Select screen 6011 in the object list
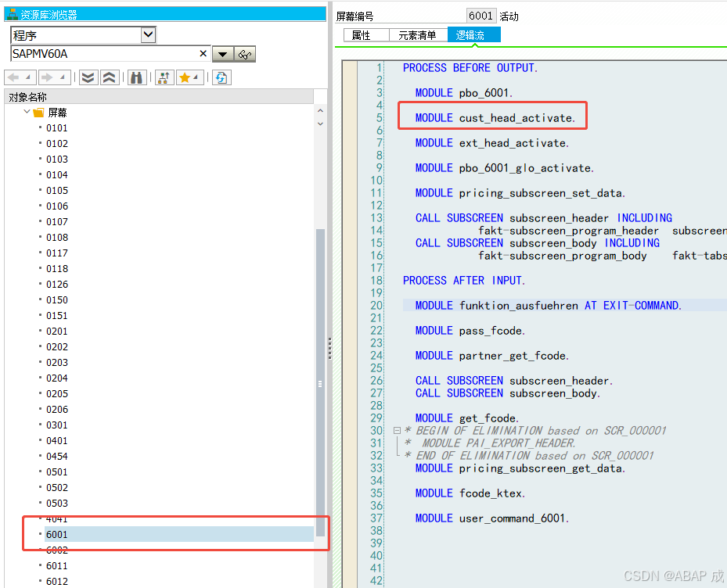This screenshot has width=727, height=588. point(57,565)
